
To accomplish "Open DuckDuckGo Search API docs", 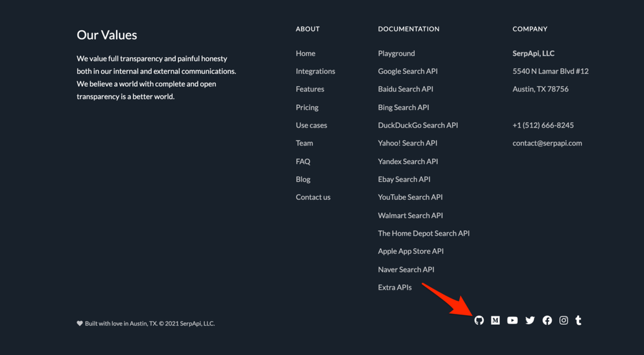I will point(418,125).
